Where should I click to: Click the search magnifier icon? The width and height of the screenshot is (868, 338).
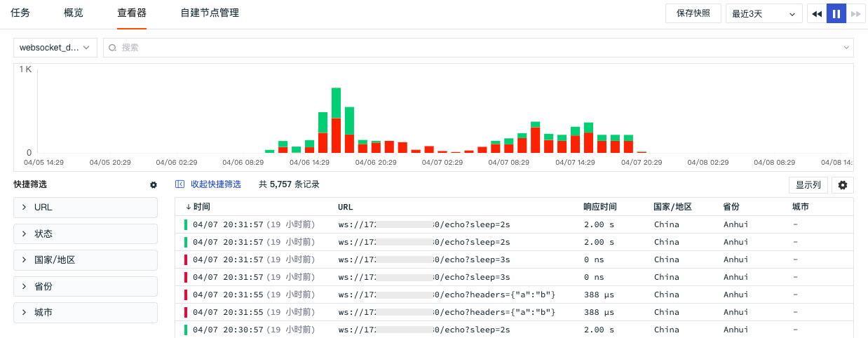112,48
